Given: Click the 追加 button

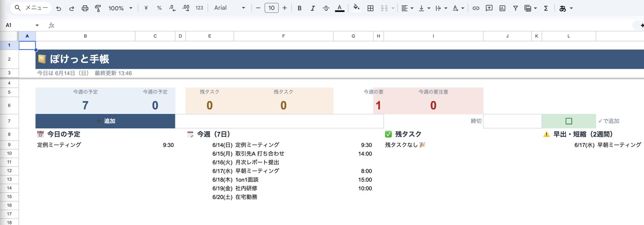Looking at the screenshot, I should click(105, 121).
